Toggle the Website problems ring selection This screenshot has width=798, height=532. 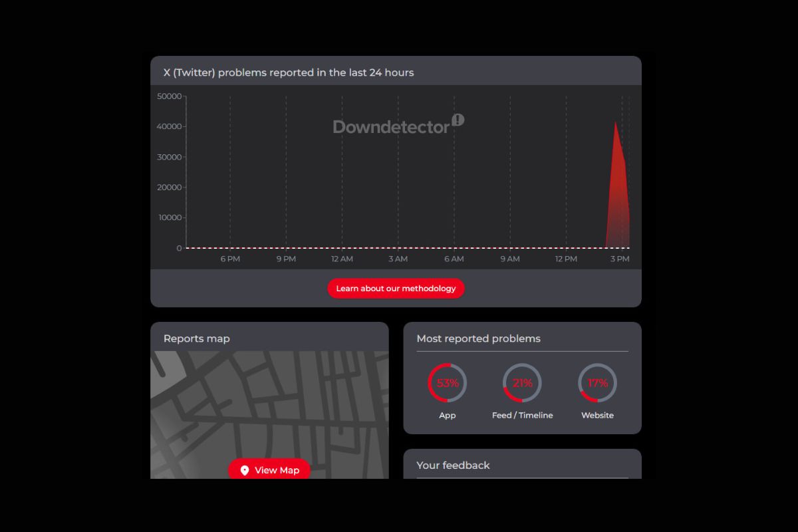point(598,383)
